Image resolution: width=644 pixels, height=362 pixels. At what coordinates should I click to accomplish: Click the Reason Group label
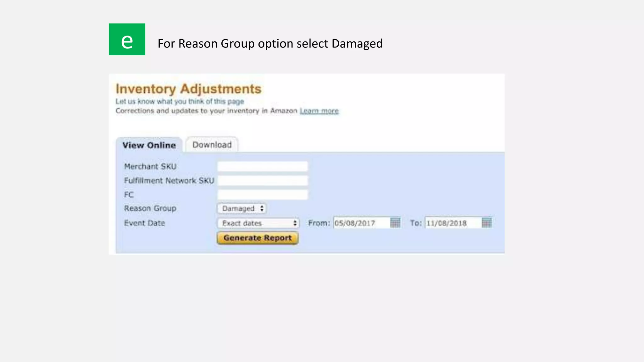coord(150,209)
